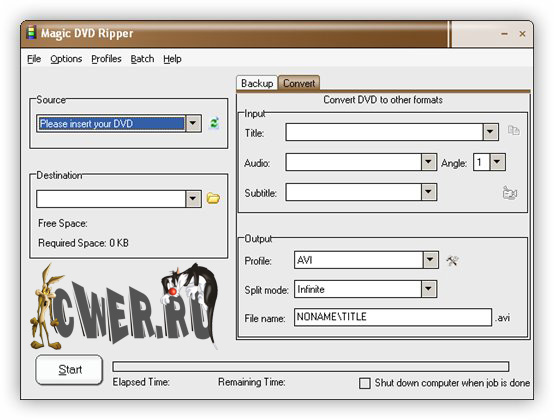
Task: Click the camera preview icon near Subtitle
Action: click(x=509, y=193)
